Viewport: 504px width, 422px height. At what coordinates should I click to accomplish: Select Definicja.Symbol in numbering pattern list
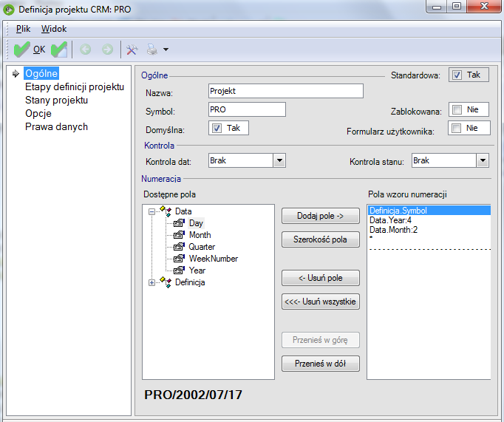429,211
